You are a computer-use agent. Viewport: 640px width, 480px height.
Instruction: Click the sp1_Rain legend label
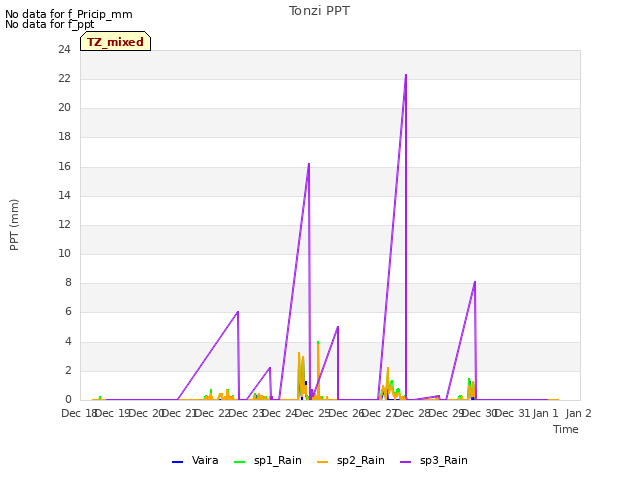click(278, 460)
